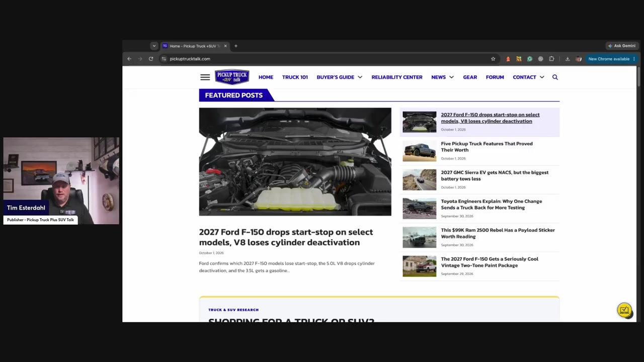The height and width of the screenshot is (362, 644).
Task: Open the Chrome downloads icon
Action: pyautogui.click(x=568, y=59)
